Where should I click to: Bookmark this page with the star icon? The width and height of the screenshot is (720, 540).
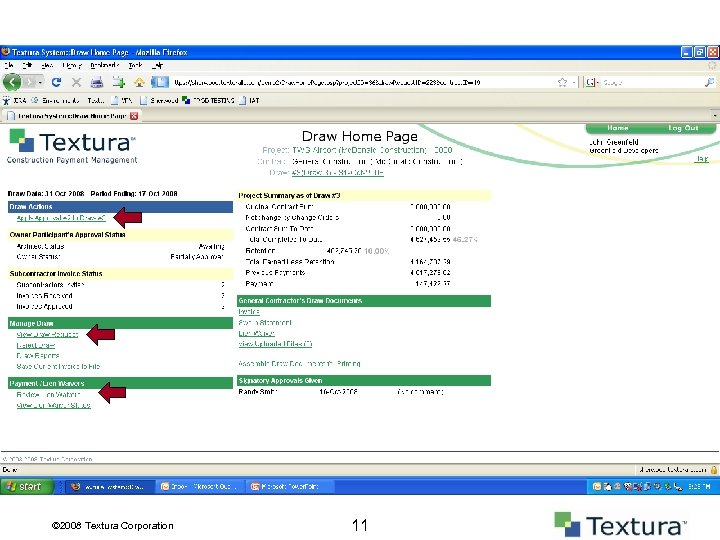click(x=562, y=83)
